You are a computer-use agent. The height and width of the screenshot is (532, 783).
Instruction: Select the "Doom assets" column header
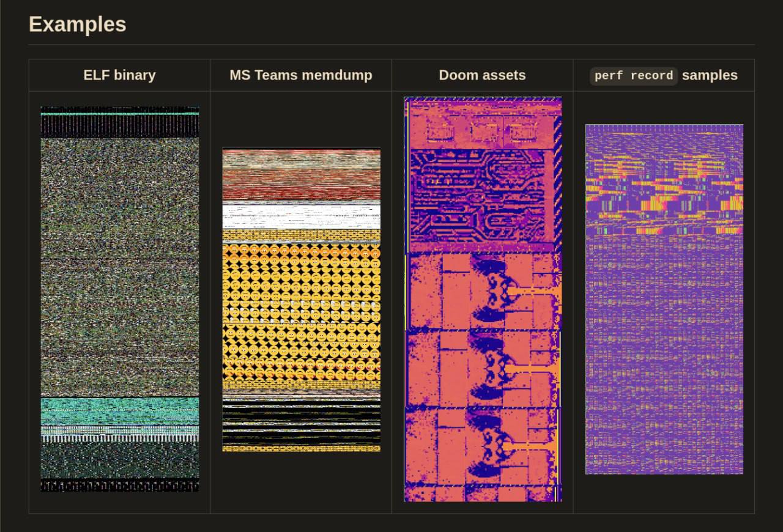[x=483, y=75]
